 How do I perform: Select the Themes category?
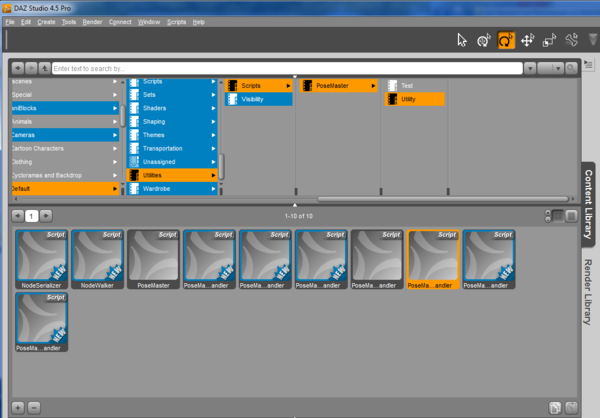172,135
